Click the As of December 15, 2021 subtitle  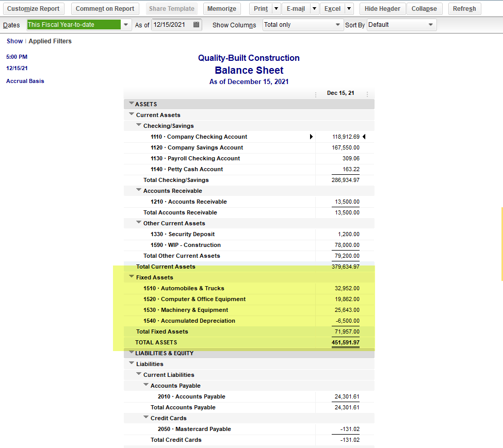coord(249,82)
